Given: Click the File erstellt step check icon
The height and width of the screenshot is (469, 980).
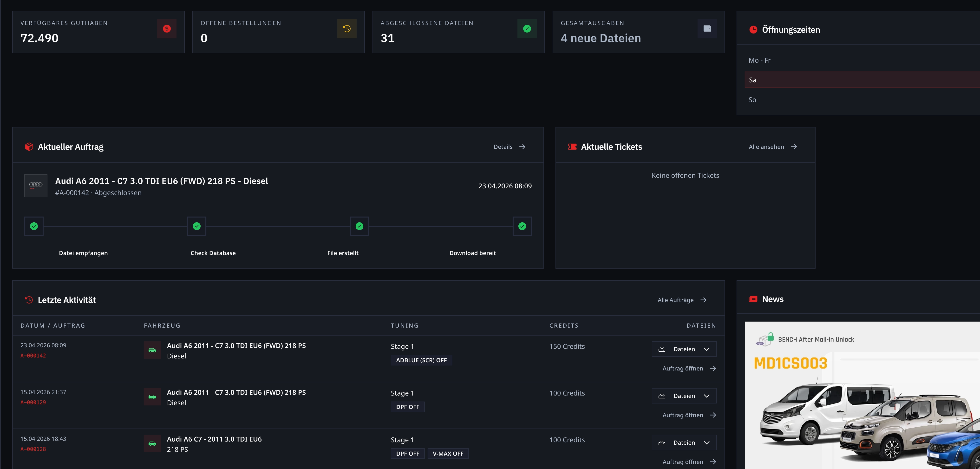Looking at the screenshot, I should point(359,226).
